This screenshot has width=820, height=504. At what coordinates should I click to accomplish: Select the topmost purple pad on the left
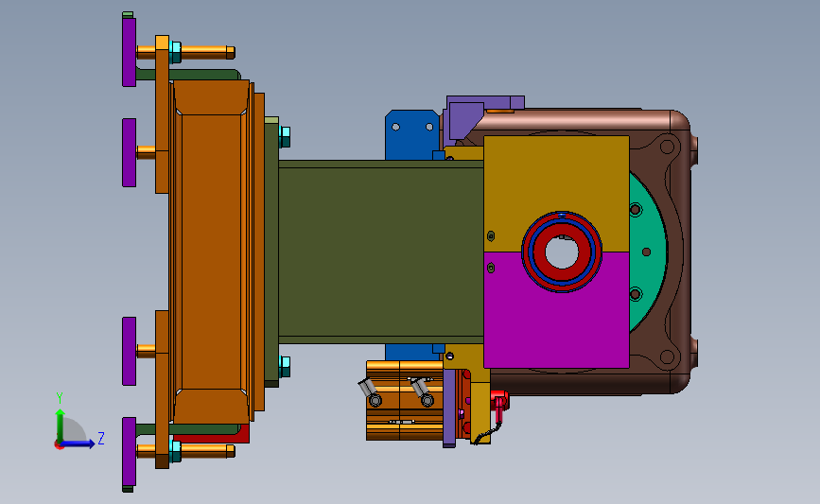pos(130,52)
